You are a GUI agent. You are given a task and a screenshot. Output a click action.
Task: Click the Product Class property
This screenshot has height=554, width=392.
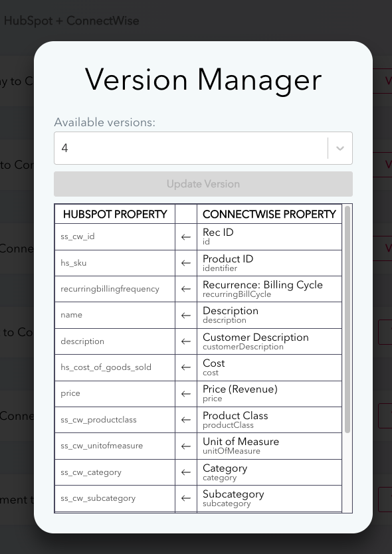point(269,420)
